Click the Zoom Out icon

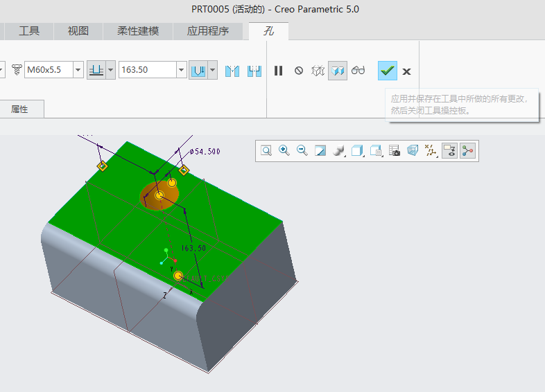tap(302, 151)
